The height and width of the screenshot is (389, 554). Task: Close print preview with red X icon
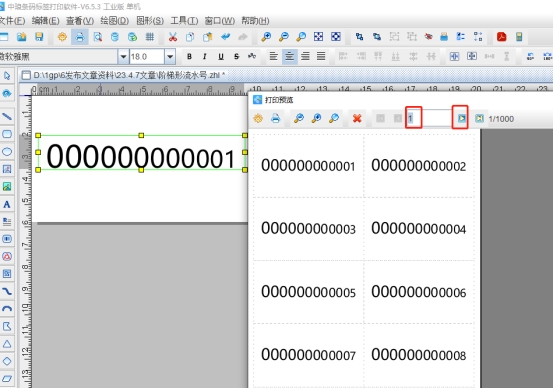[x=357, y=118]
